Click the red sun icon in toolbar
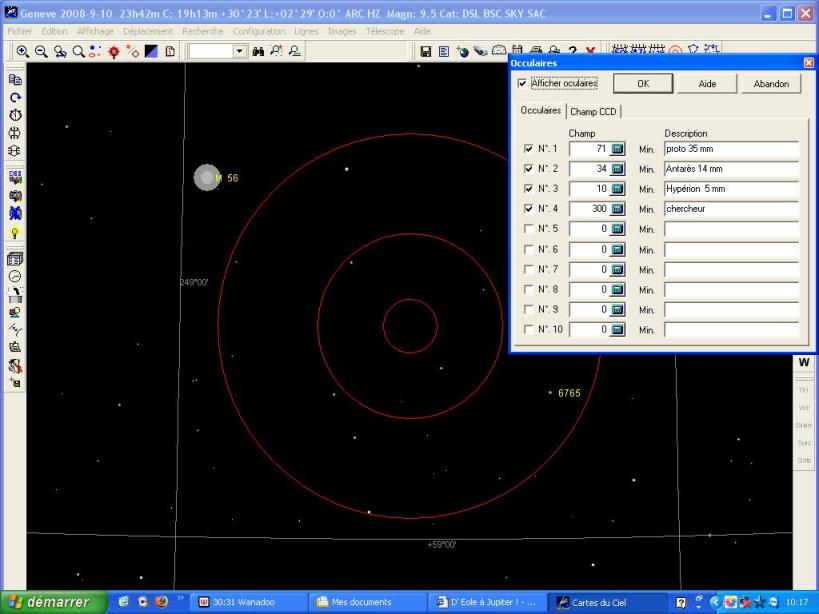The width and height of the screenshot is (819, 614). (114, 51)
